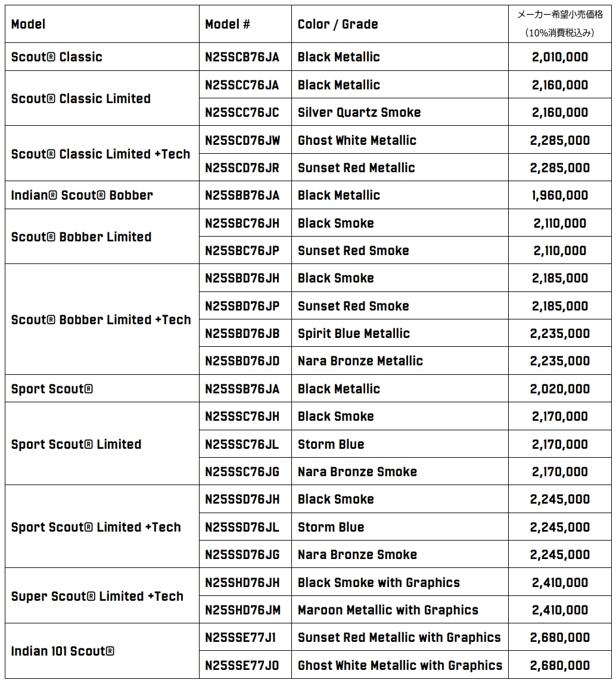Select the Silver Quartz Smoke color cell
Image resolution: width=616 pixels, height=683 pixels.
click(x=400, y=113)
